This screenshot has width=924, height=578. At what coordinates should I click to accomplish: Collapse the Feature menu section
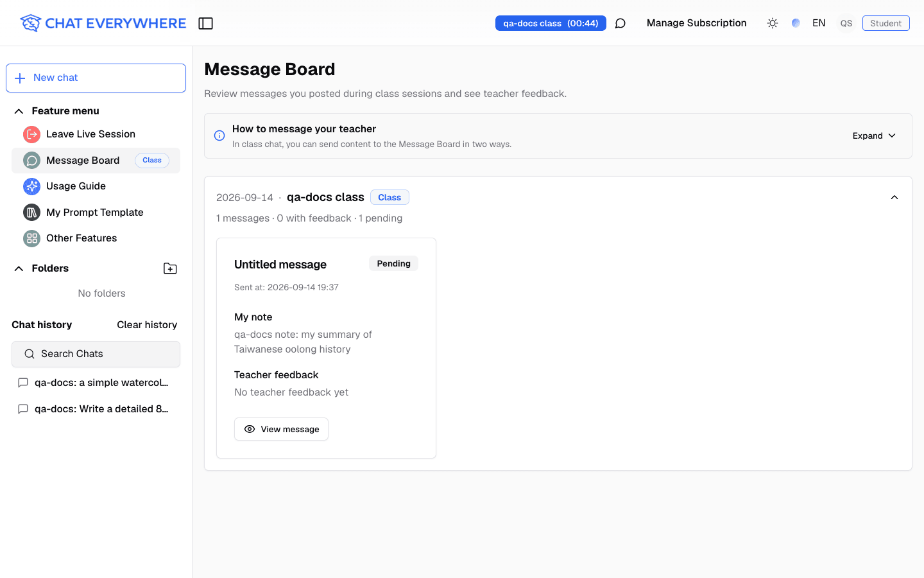(x=19, y=111)
